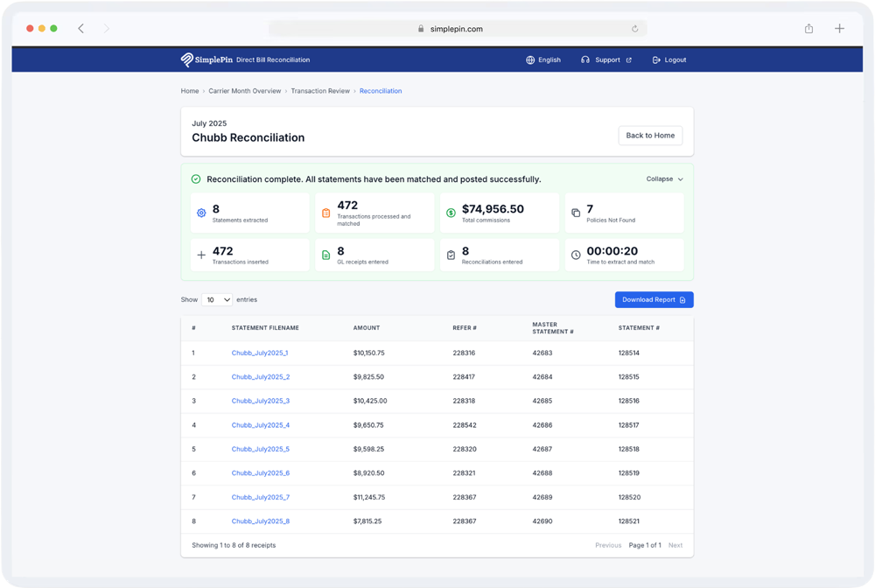The height and width of the screenshot is (588, 875).
Task: Click the browser back arrow
Action: pos(80,29)
